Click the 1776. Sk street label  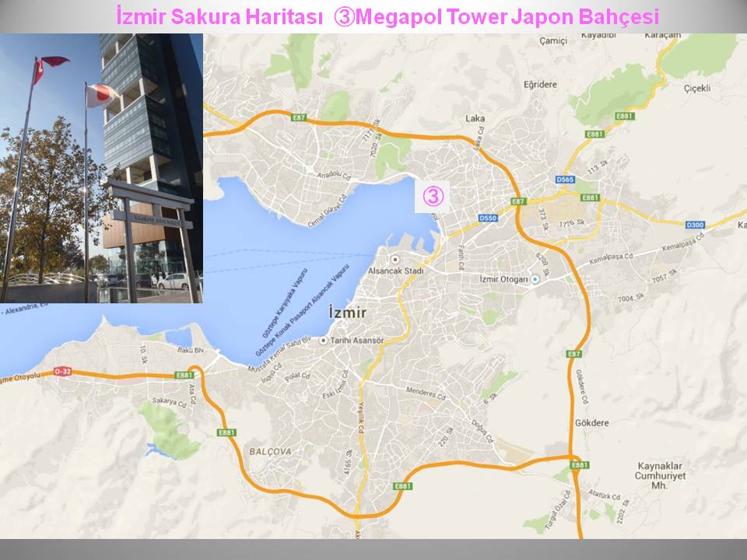click(572, 223)
